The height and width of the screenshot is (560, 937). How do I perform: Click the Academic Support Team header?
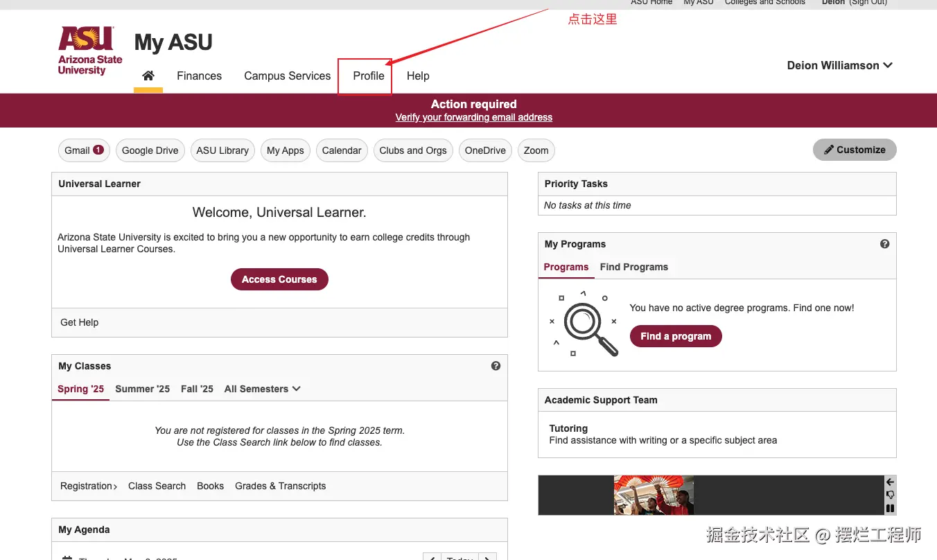(x=717, y=400)
